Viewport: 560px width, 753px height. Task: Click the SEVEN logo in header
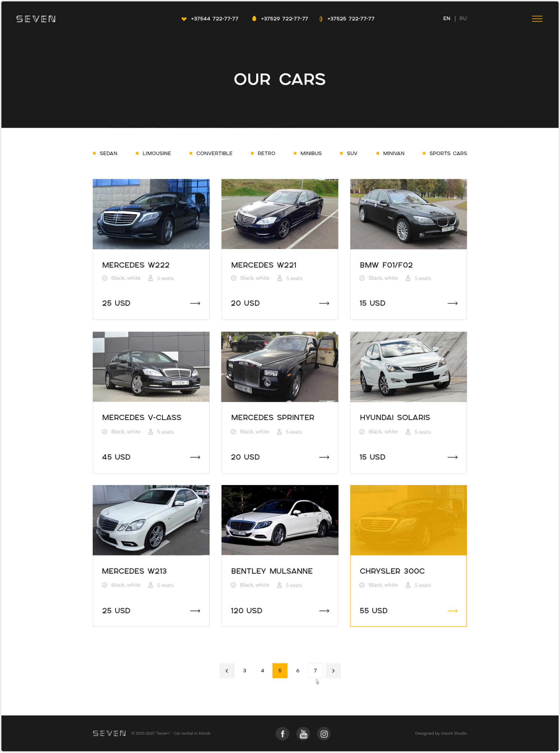tap(36, 19)
